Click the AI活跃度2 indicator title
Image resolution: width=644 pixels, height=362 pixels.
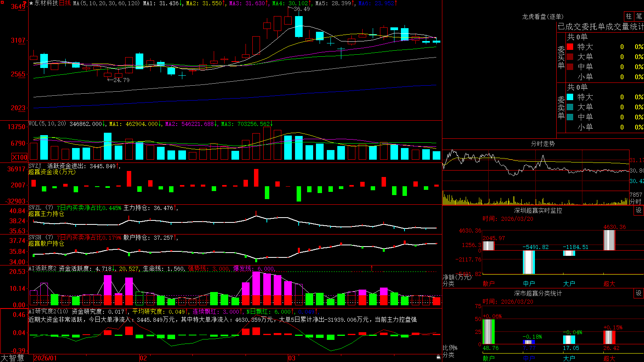click(43, 268)
